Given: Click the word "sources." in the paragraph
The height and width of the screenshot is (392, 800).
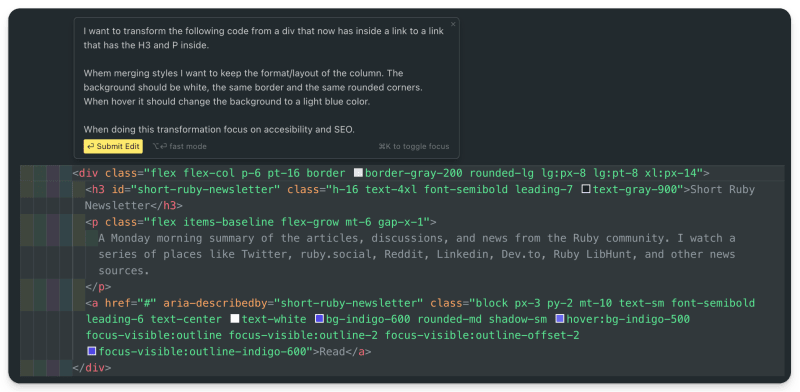Looking at the screenshot, I should coord(124,271).
